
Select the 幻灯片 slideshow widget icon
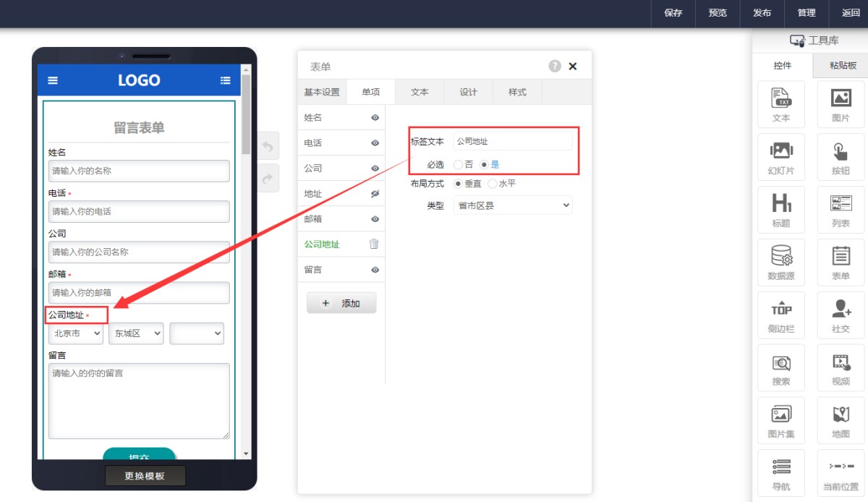tap(781, 150)
